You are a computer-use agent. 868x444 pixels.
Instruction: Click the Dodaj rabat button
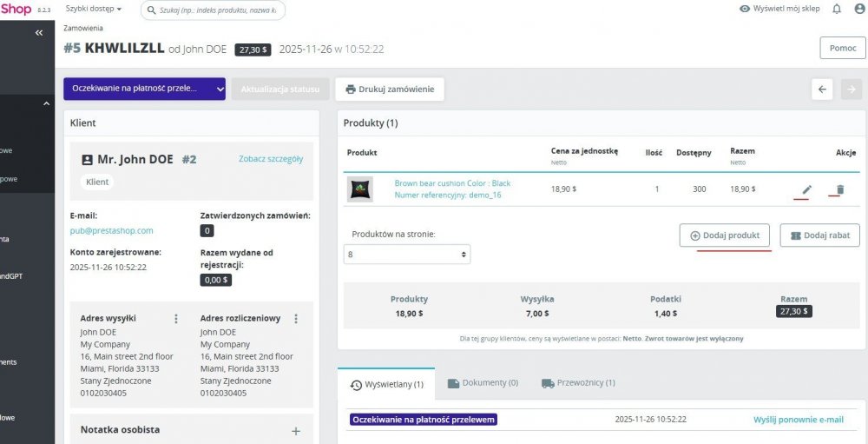(x=820, y=235)
